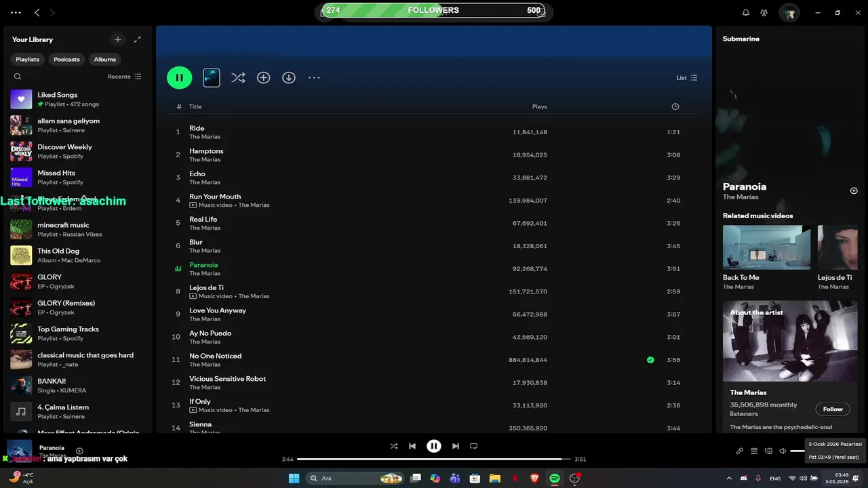
Task: Open the Liked Songs playlist
Action: 77,100
